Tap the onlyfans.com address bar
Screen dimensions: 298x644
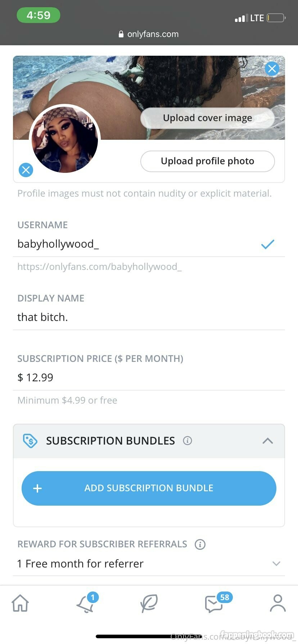[x=149, y=34]
